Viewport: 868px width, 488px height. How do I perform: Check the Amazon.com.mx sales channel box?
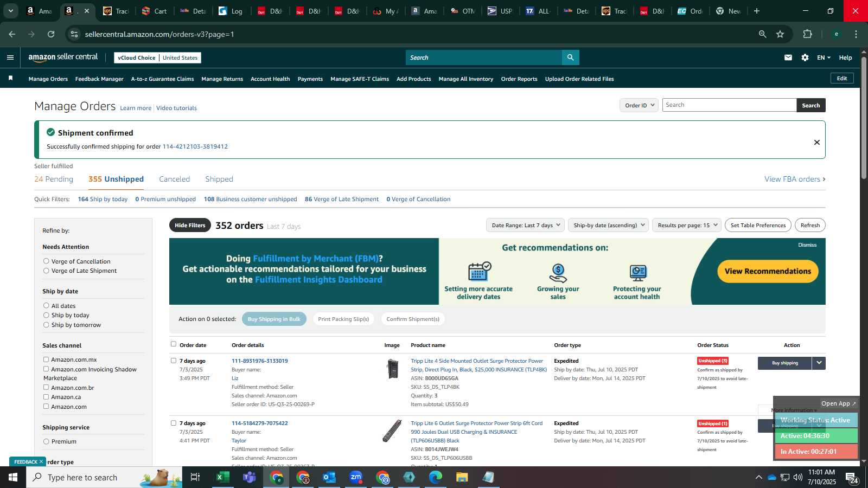pyautogui.click(x=46, y=359)
